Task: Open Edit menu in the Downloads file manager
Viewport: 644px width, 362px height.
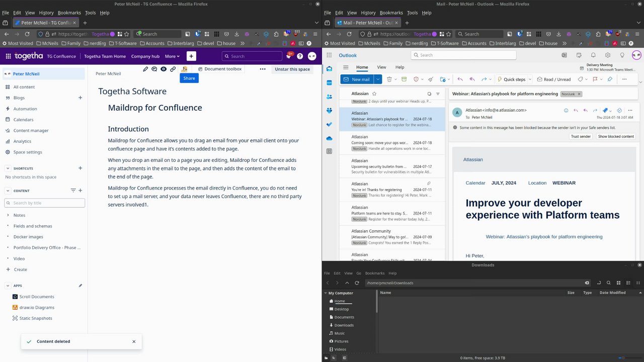Action: tap(337, 273)
